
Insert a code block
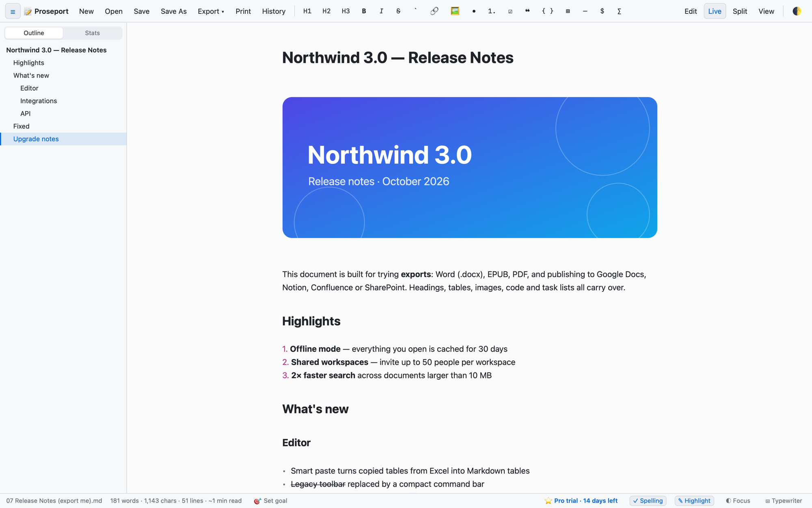tap(548, 11)
